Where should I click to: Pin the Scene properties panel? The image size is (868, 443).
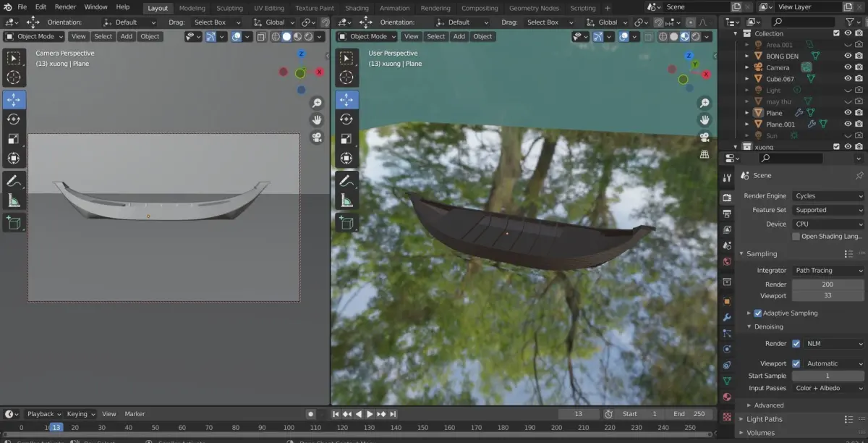[x=859, y=175]
